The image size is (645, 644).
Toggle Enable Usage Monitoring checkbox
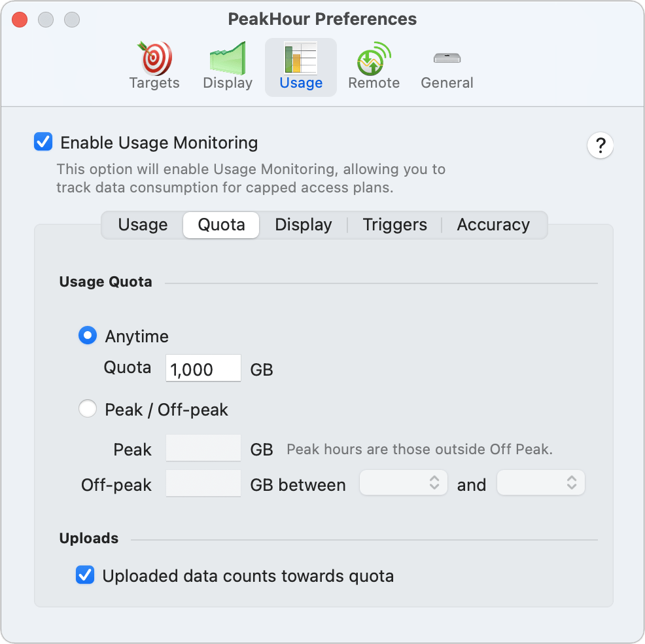point(43,141)
